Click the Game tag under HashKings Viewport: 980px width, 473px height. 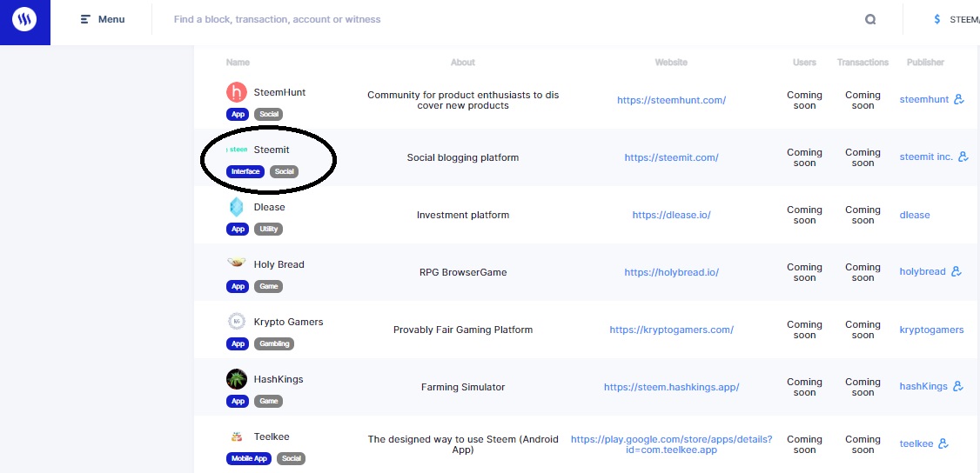pos(268,401)
